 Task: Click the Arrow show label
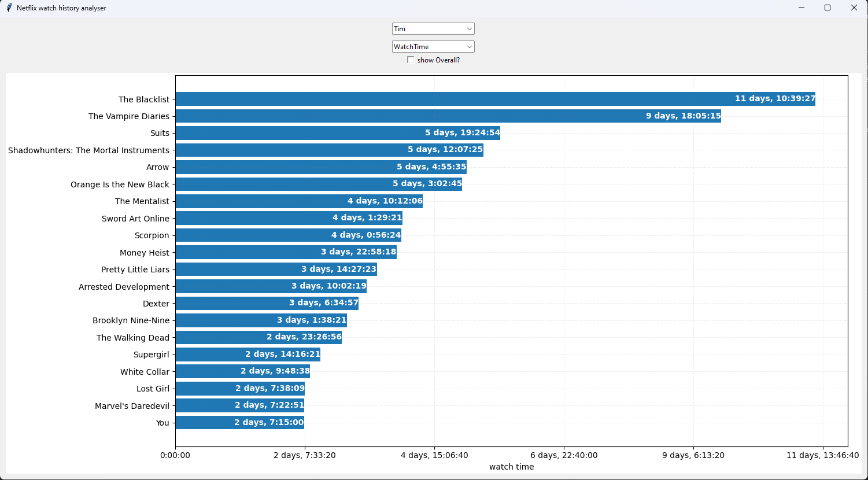(158, 167)
